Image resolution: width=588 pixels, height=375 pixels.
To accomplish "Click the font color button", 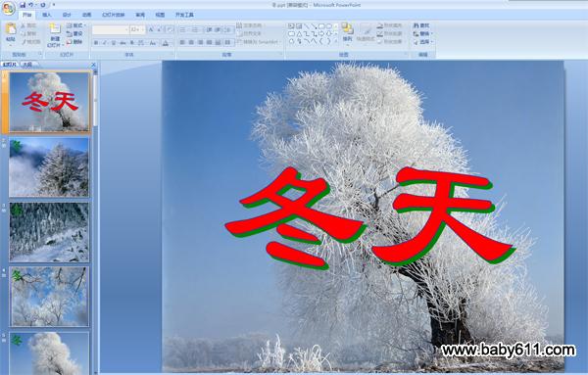I will tap(166, 43).
